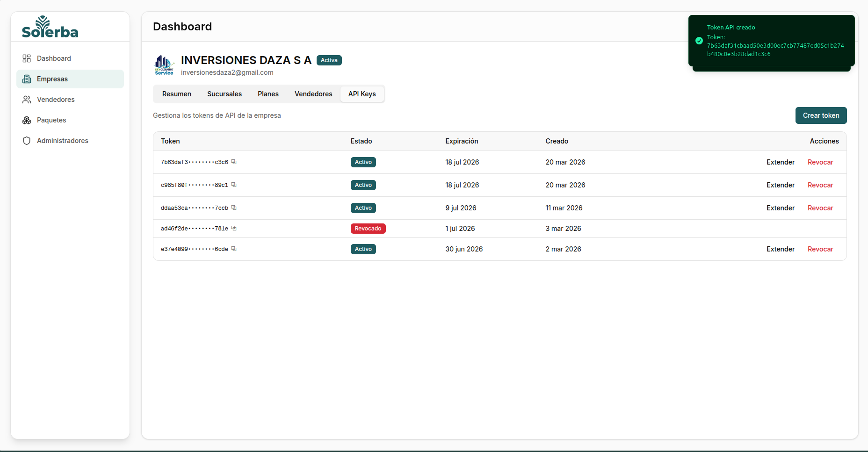Copy the e37e4099 token to clipboard
The height and width of the screenshot is (452, 868).
(x=234, y=249)
